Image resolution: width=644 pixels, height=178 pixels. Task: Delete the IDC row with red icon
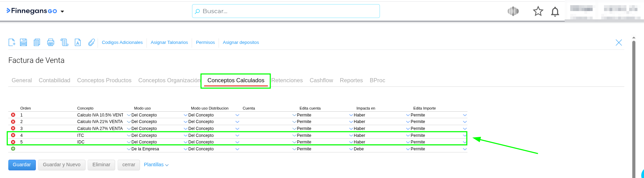(13, 142)
